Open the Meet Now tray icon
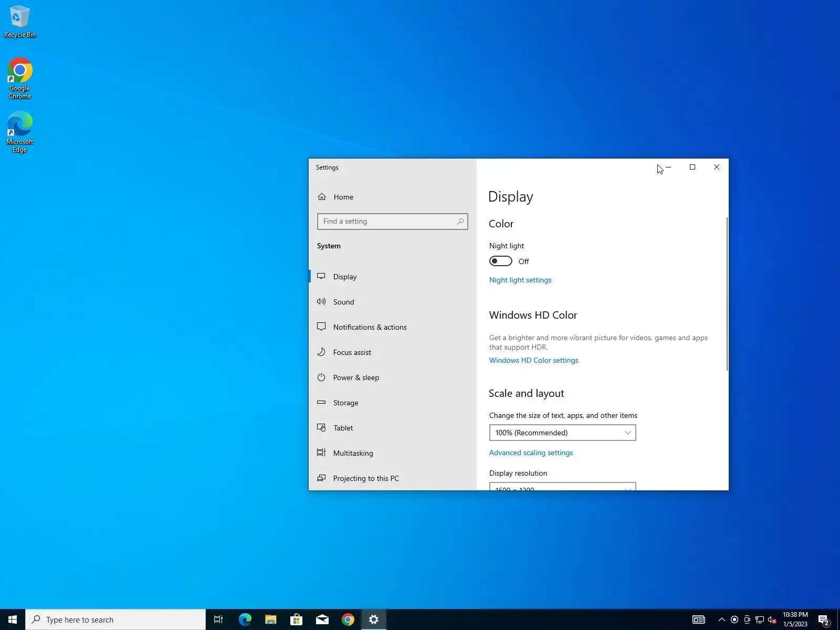Screen dimensions: 840x630 [x=747, y=619]
